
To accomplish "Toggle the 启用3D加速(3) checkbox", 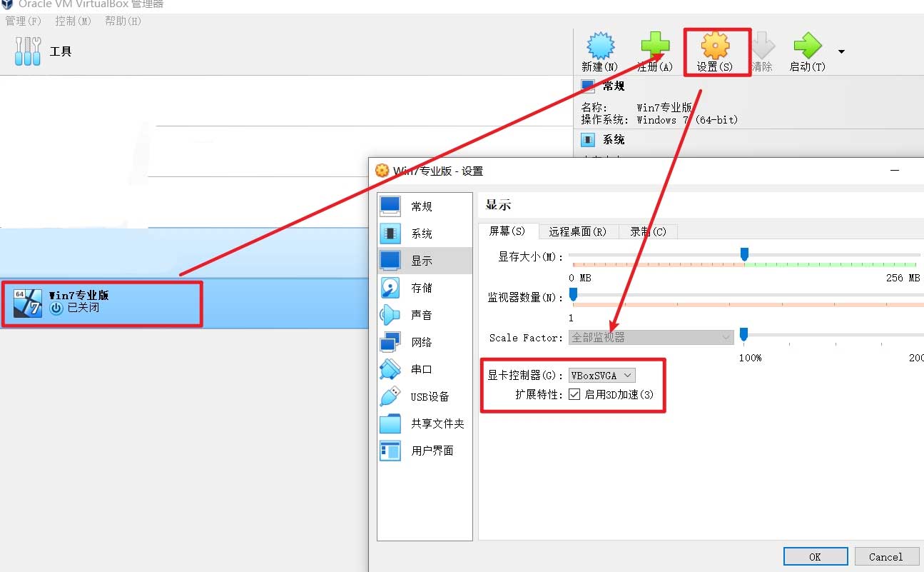I will [x=574, y=394].
